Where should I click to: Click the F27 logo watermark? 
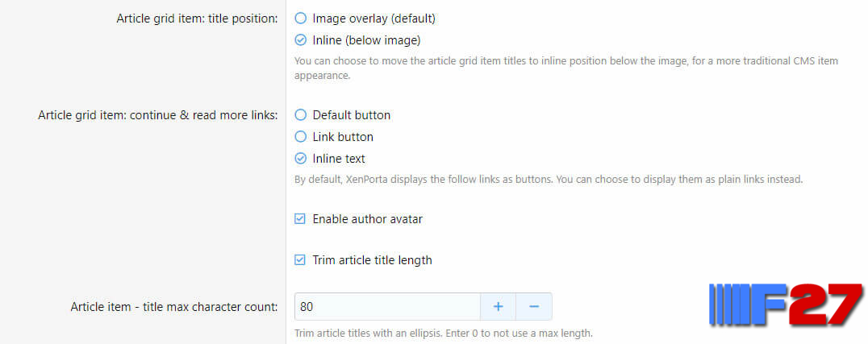(x=786, y=305)
